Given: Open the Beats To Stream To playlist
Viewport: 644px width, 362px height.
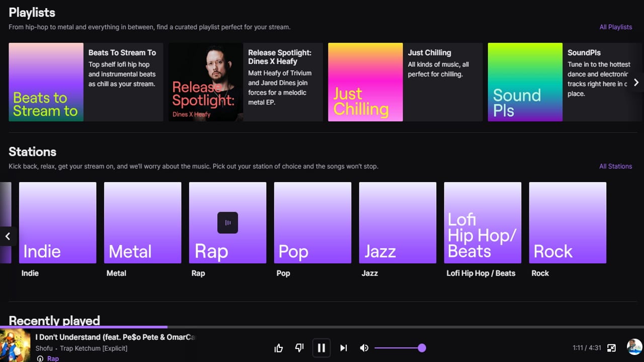Looking at the screenshot, I should point(85,82).
